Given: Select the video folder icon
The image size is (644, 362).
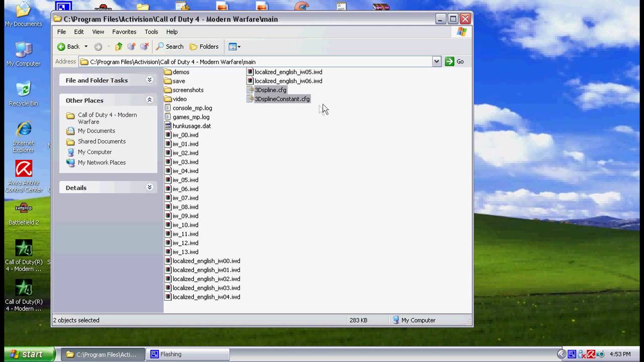Looking at the screenshot, I should (168, 99).
